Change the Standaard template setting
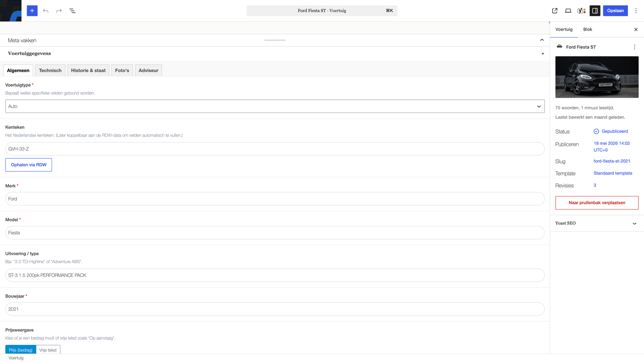The image size is (644, 362). pyautogui.click(x=613, y=173)
